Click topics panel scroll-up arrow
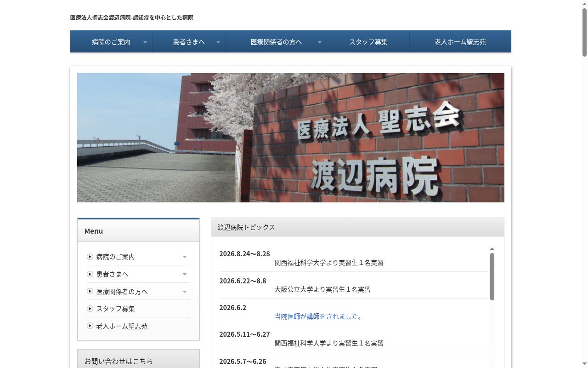Screen dimensions: 588x368 492,249
